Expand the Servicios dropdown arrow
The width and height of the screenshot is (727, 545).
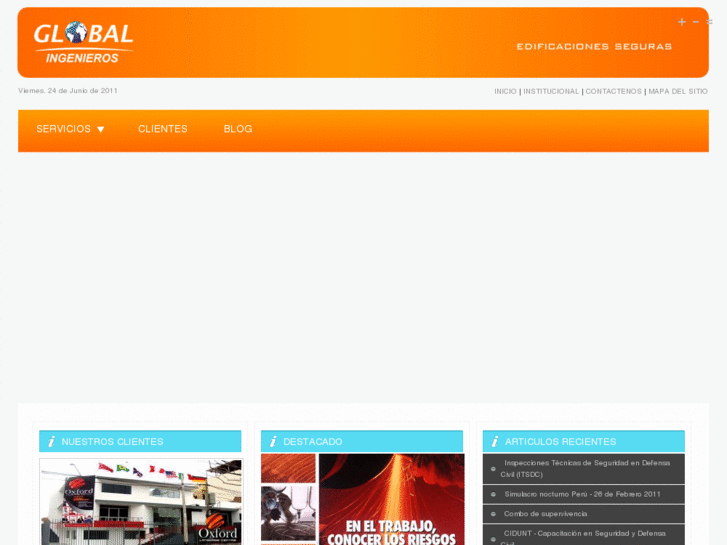click(101, 129)
